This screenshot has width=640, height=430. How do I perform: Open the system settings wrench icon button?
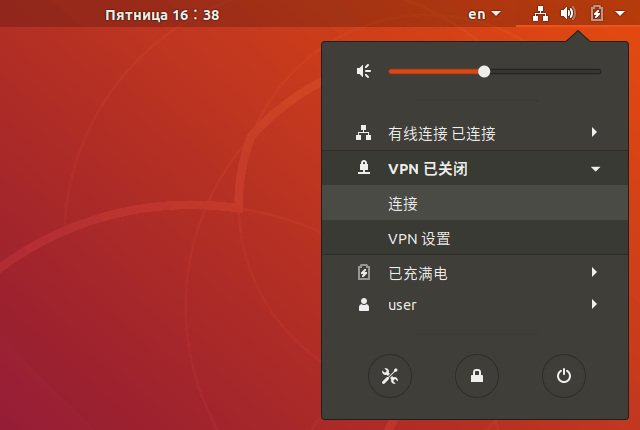click(390, 376)
